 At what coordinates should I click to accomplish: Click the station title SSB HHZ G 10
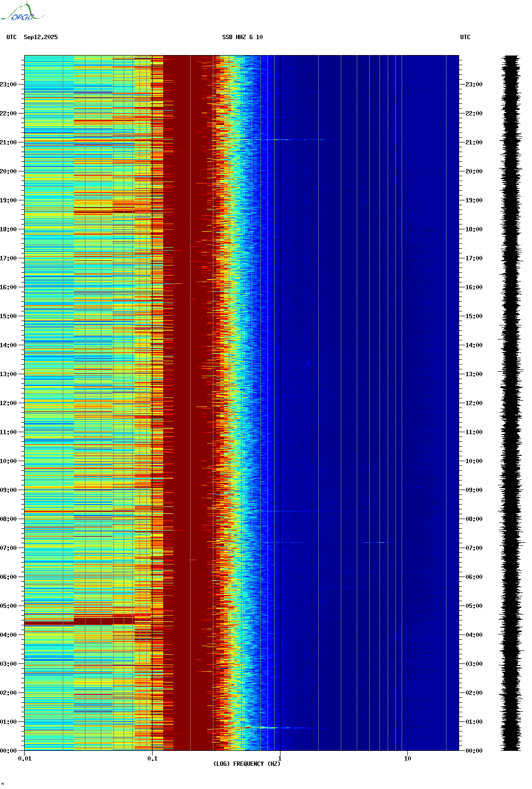242,37
